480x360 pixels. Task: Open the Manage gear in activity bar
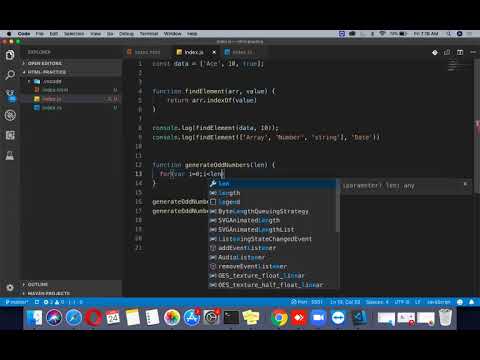10,287
